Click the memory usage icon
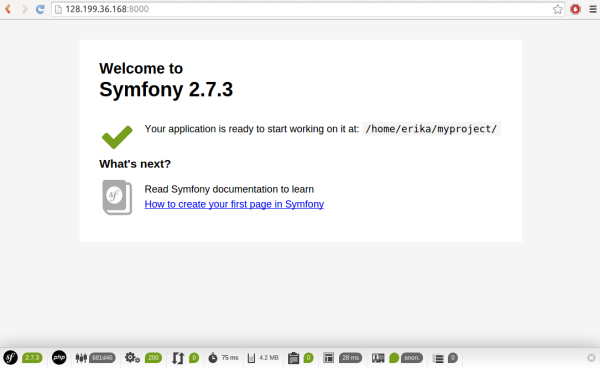The height and width of the screenshot is (368, 600). pos(251,358)
